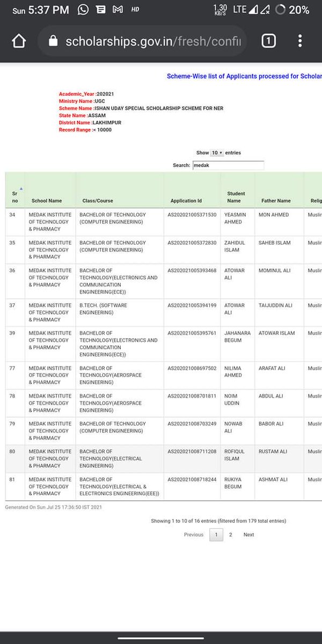Select application ID AS202021008701811
The height and width of the screenshot is (644, 322).
click(x=192, y=396)
